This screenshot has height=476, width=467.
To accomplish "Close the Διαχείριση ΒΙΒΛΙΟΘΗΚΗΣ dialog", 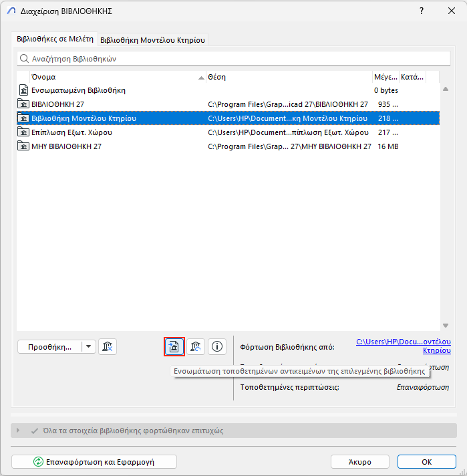I will [452, 11].
